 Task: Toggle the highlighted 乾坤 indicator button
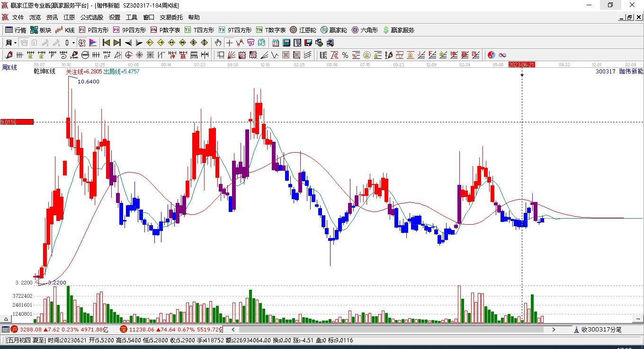81,43
